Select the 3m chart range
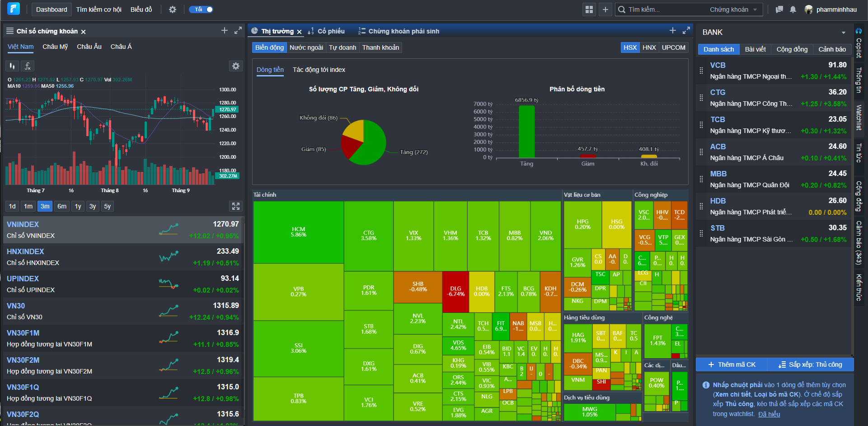868x426 pixels. tap(45, 206)
